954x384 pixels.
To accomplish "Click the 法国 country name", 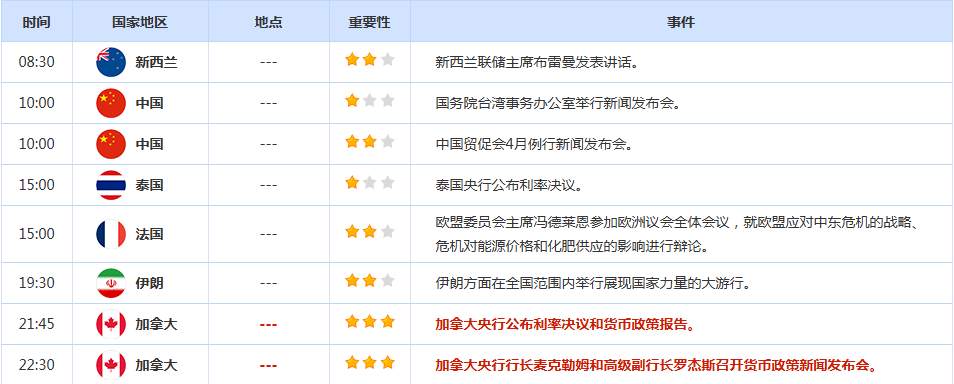I will (x=149, y=234).
